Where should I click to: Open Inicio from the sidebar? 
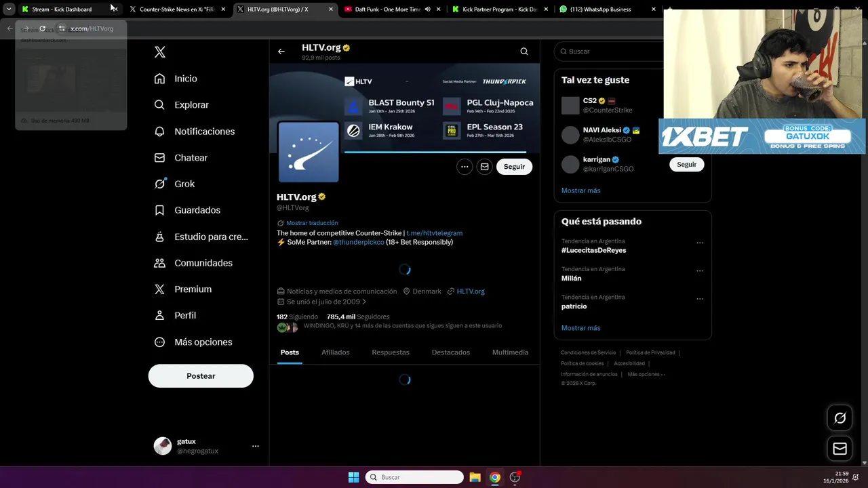pyautogui.click(x=176, y=79)
